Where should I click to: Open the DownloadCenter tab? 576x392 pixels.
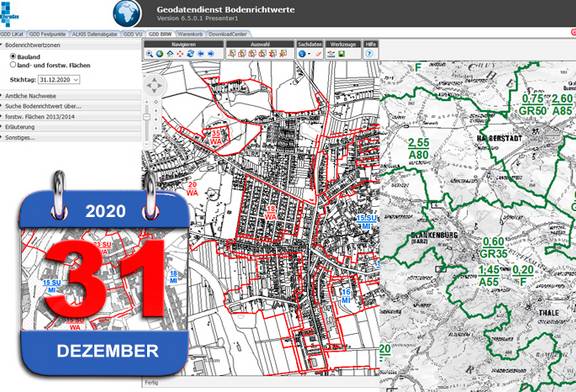pyautogui.click(x=228, y=34)
